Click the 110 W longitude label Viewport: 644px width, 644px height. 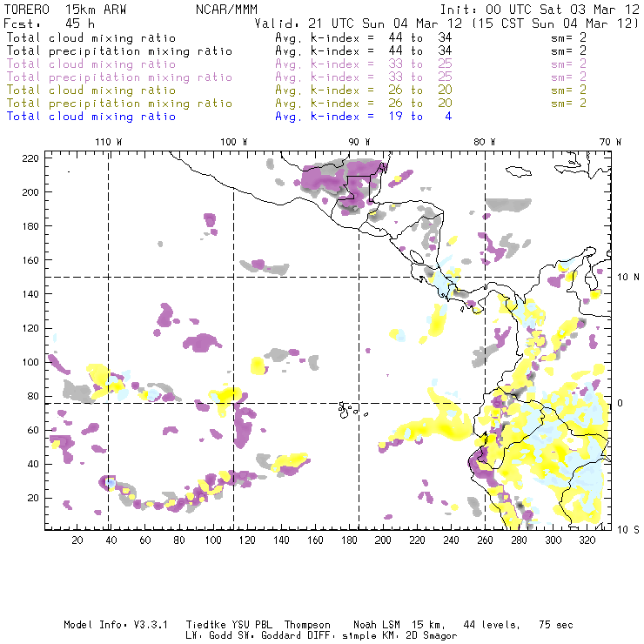109,142
